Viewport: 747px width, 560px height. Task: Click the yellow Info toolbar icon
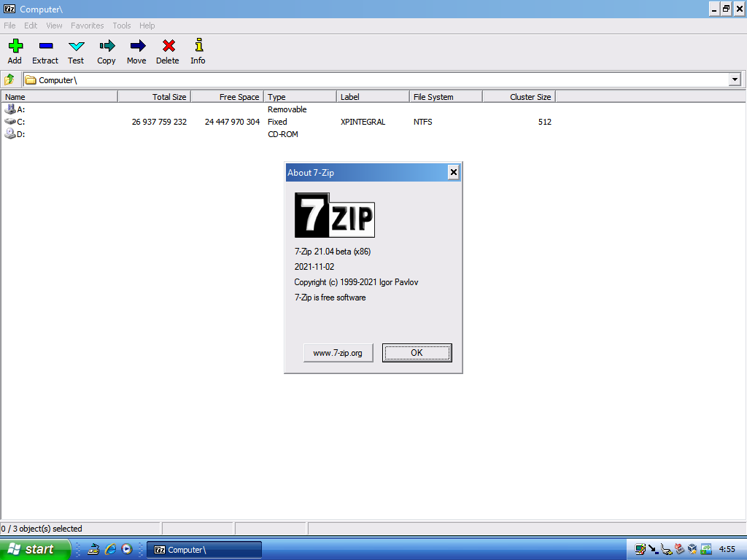pos(199,45)
